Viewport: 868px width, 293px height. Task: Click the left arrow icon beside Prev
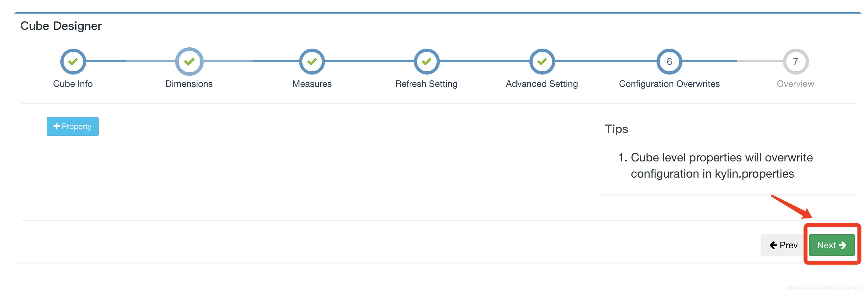773,245
